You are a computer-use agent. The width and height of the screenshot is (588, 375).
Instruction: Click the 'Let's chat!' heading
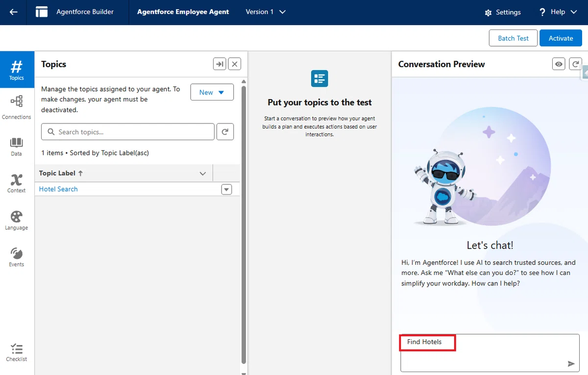click(490, 246)
